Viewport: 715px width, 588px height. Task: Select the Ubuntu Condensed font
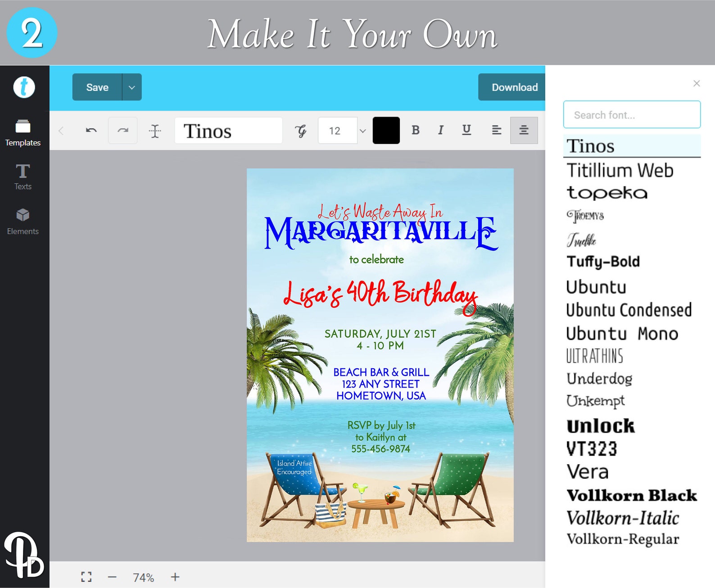pyautogui.click(x=629, y=310)
